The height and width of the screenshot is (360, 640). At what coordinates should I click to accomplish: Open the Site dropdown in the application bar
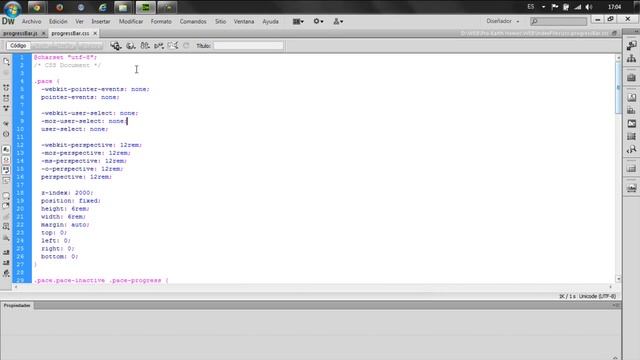[338, 21]
